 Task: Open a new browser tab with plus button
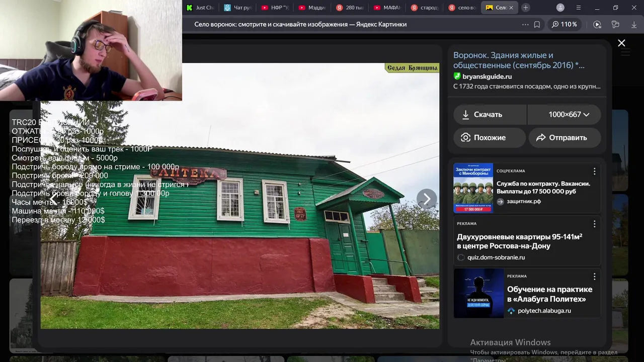click(525, 8)
